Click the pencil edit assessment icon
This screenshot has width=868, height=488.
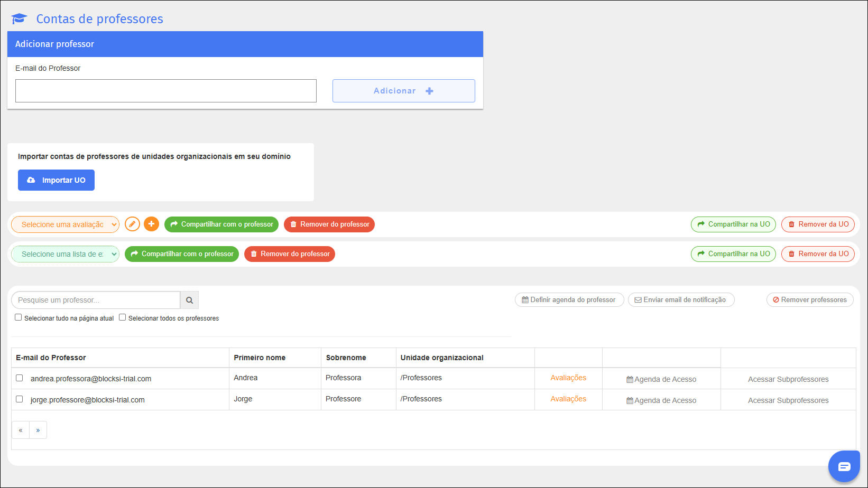click(132, 224)
